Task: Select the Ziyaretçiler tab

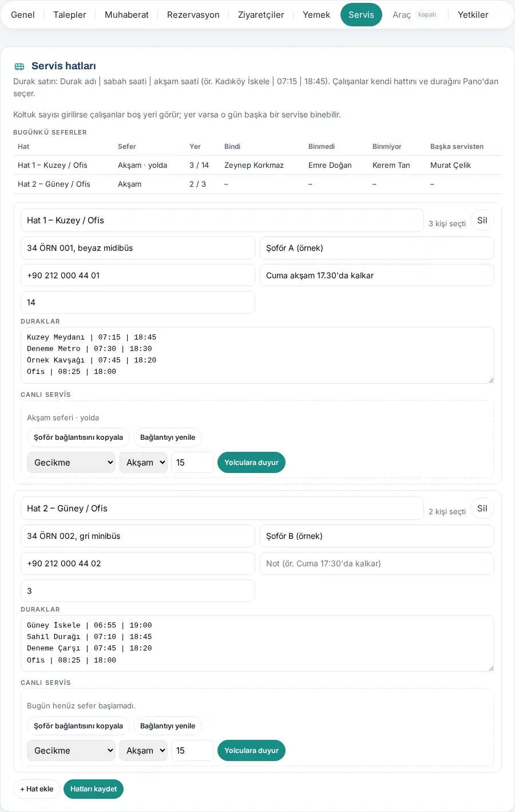Action: point(261,15)
